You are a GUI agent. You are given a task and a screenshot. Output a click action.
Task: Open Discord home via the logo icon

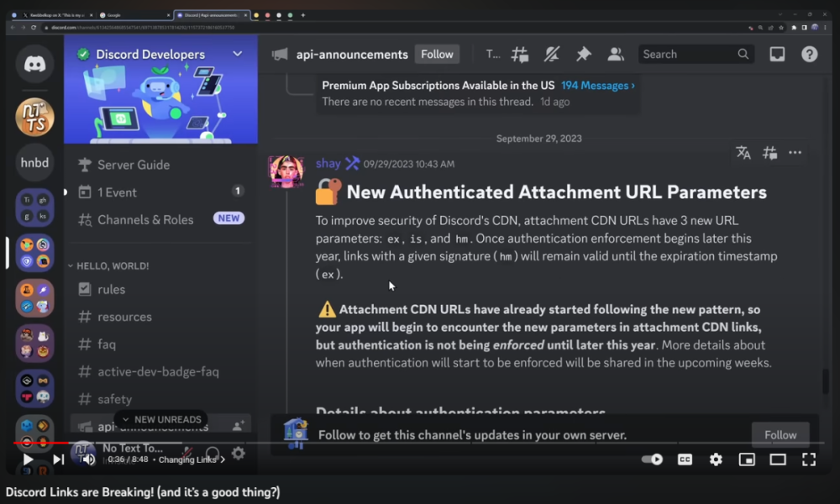(34, 64)
